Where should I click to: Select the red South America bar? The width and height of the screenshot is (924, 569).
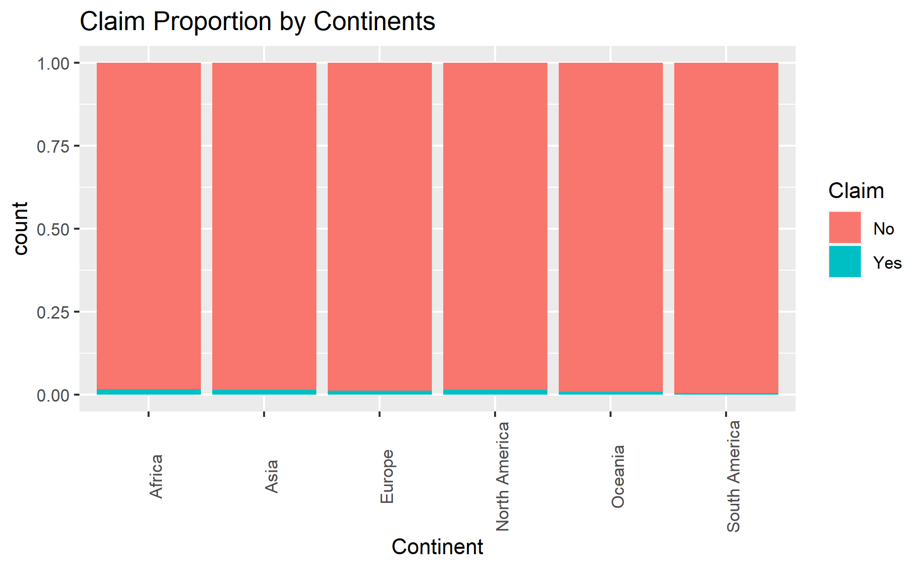tap(726, 225)
